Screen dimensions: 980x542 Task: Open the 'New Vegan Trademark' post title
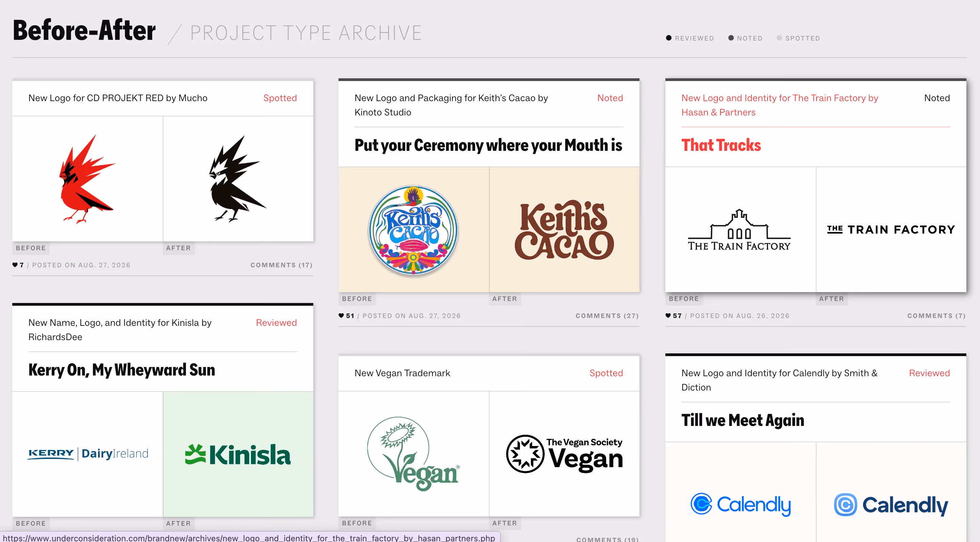pyautogui.click(x=402, y=373)
